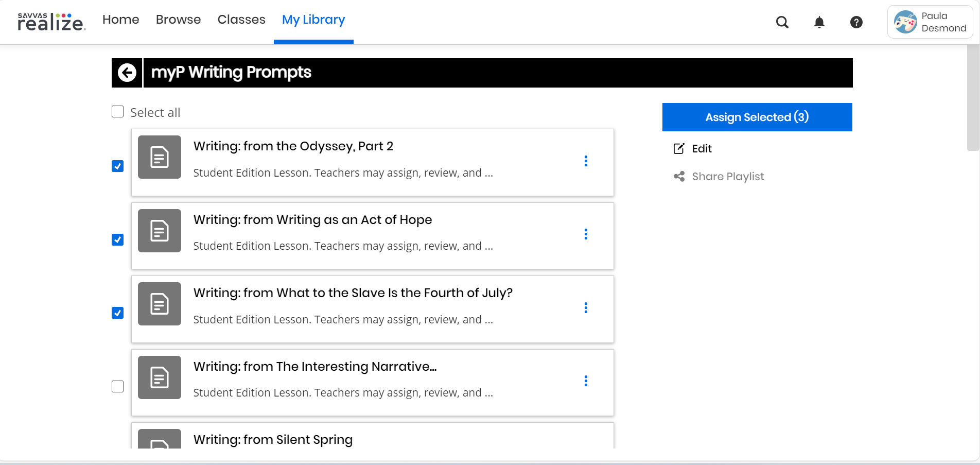The width and height of the screenshot is (980, 465).
Task: Click description text under Odyssey, Part 2
Action: pyautogui.click(x=343, y=173)
